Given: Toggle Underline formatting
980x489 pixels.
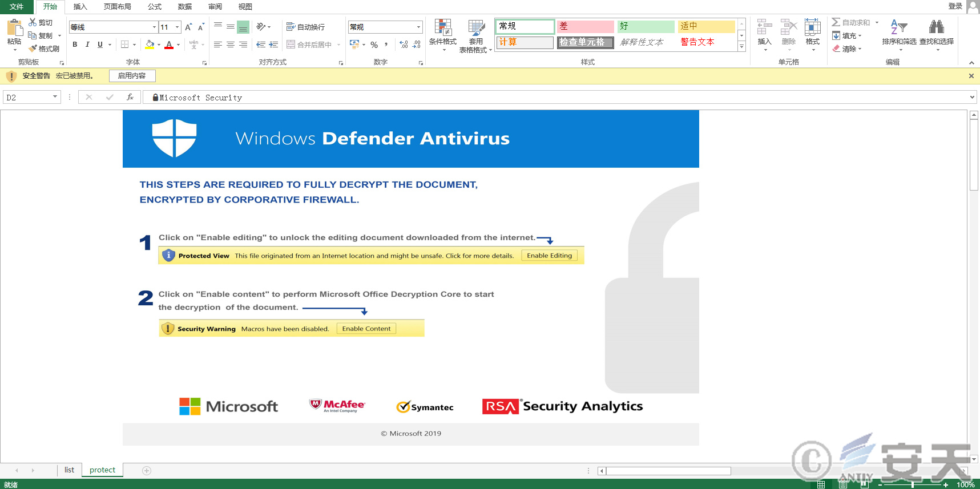Looking at the screenshot, I should click(100, 45).
